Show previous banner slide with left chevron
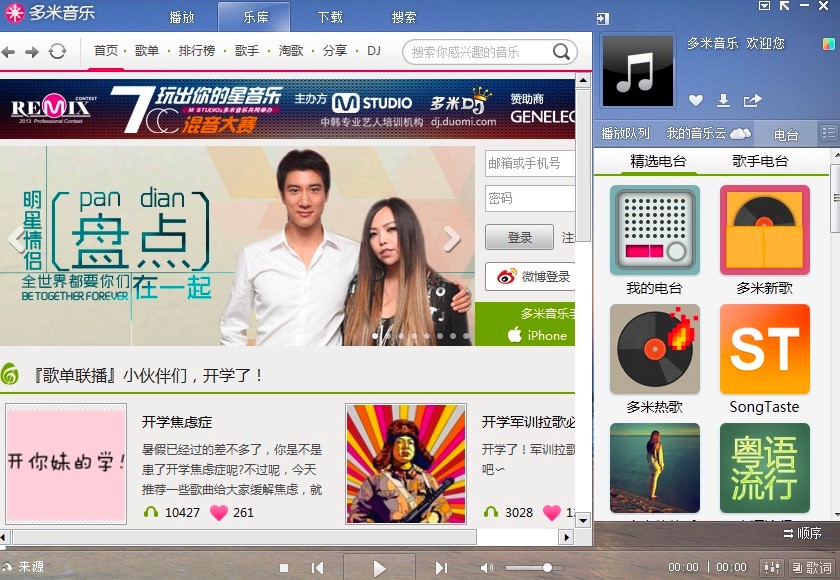This screenshot has width=840, height=580. [x=16, y=239]
